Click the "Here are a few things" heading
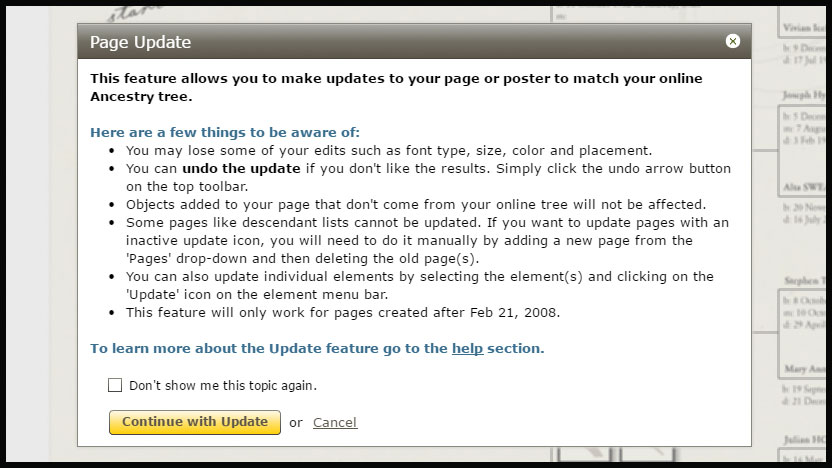The width and height of the screenshot is (832, 468). tap(224, 132)
